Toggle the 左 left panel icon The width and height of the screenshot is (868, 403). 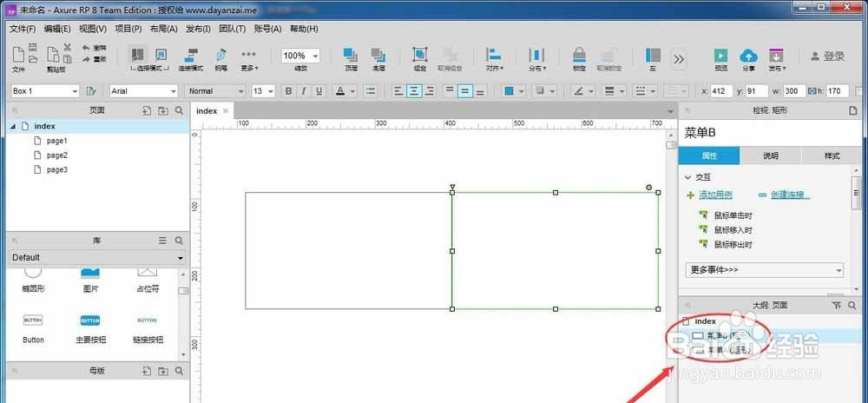pos(654,55)
